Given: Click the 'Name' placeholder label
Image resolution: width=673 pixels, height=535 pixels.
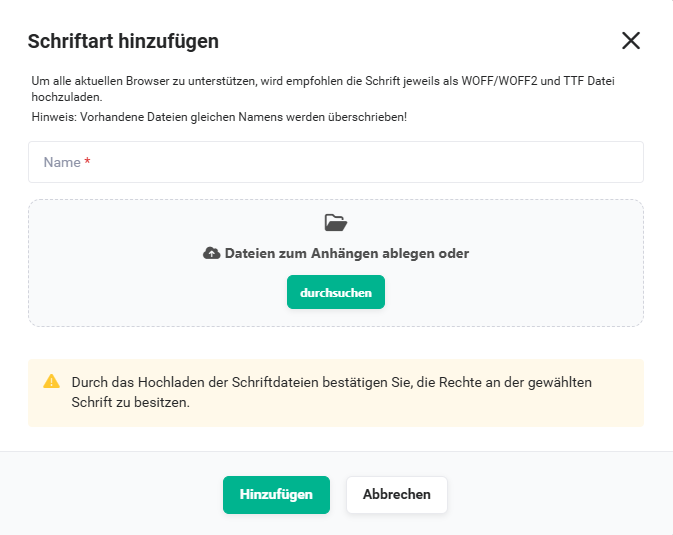Looking at the screenshot, I should [x=62, y=162].
